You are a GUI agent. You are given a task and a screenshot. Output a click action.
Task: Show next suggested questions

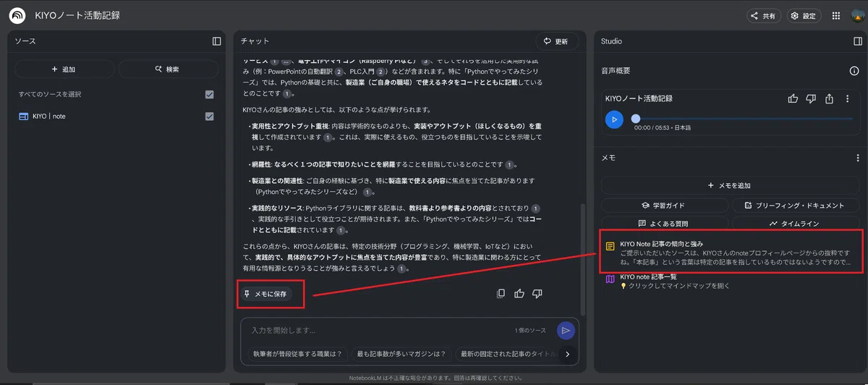[x=568, y=354]
